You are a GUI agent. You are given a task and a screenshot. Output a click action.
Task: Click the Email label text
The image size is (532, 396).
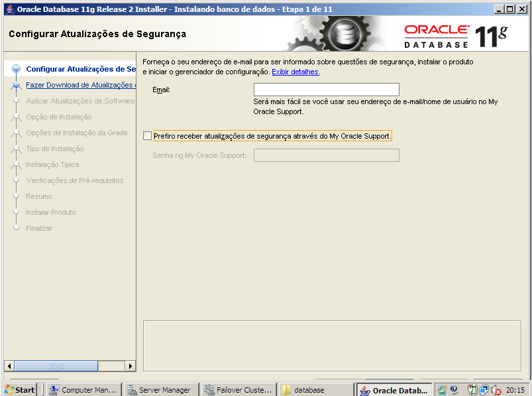(x=161, y=90)
